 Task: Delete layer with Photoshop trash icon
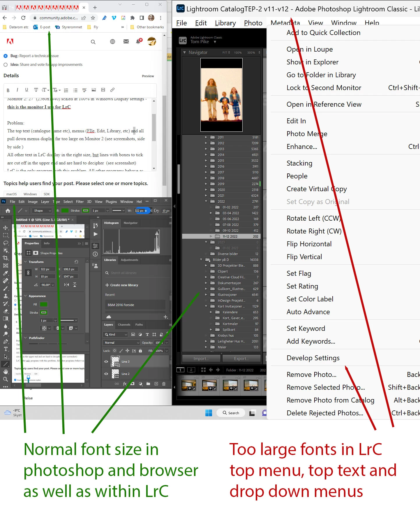coord(164,384)
